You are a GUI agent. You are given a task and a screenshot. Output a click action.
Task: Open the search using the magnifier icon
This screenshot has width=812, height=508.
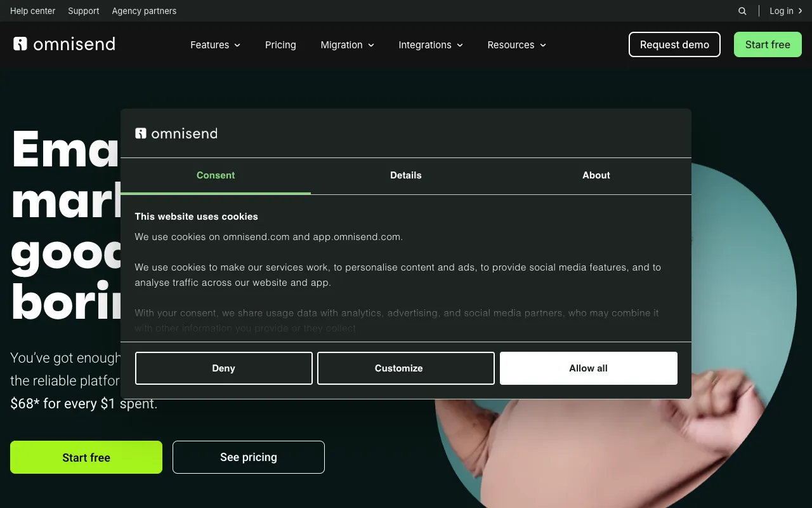point(742,11)
